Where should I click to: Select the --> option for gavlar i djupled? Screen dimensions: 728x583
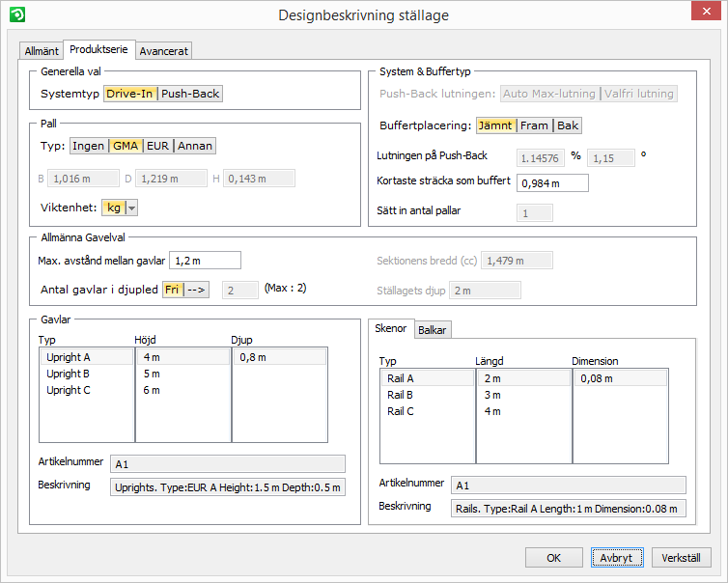coord(196,290)
